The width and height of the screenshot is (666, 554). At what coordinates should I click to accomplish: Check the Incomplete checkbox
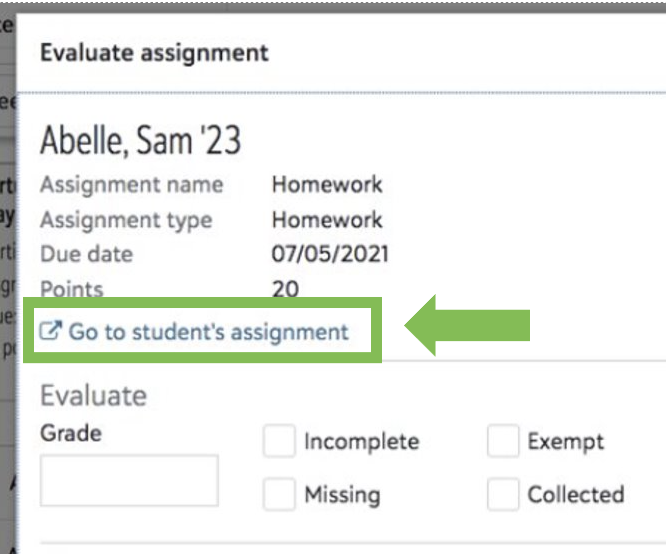coord(279,441)
